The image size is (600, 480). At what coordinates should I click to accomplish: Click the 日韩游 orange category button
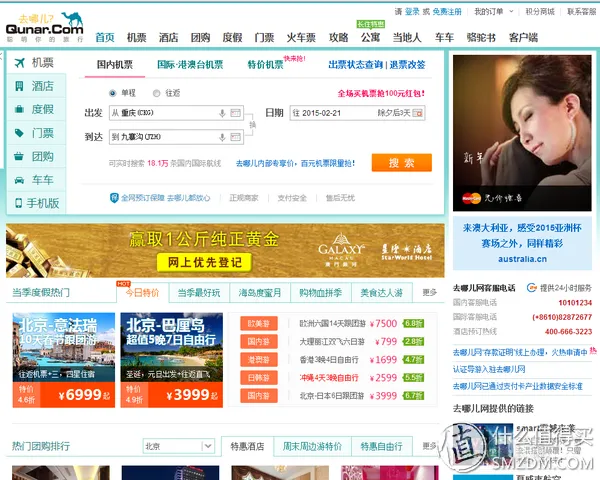coord(259,378)
